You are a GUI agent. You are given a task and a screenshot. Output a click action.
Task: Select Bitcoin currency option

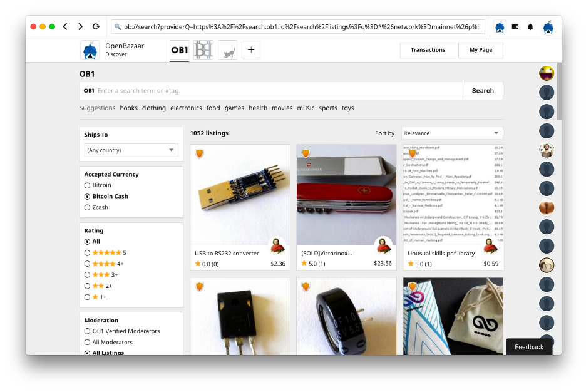(88, 185)
